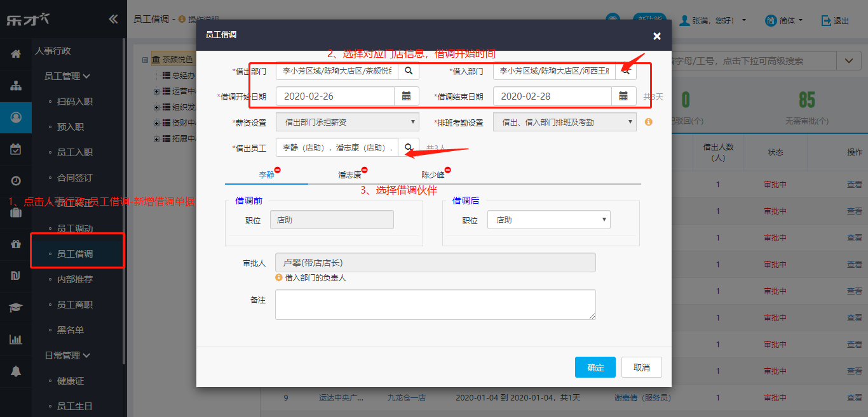Viewport: 868px width, 417px height.
Task: Open the organization chart sidebar icon
Action: tap(16, 86)
